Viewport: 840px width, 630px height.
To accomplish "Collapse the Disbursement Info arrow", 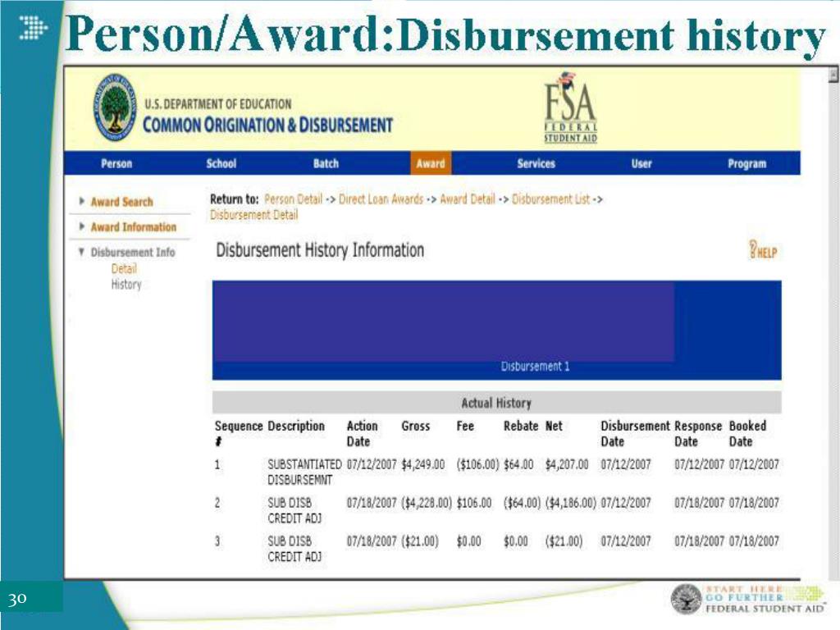I will click(x=81, y=251).
